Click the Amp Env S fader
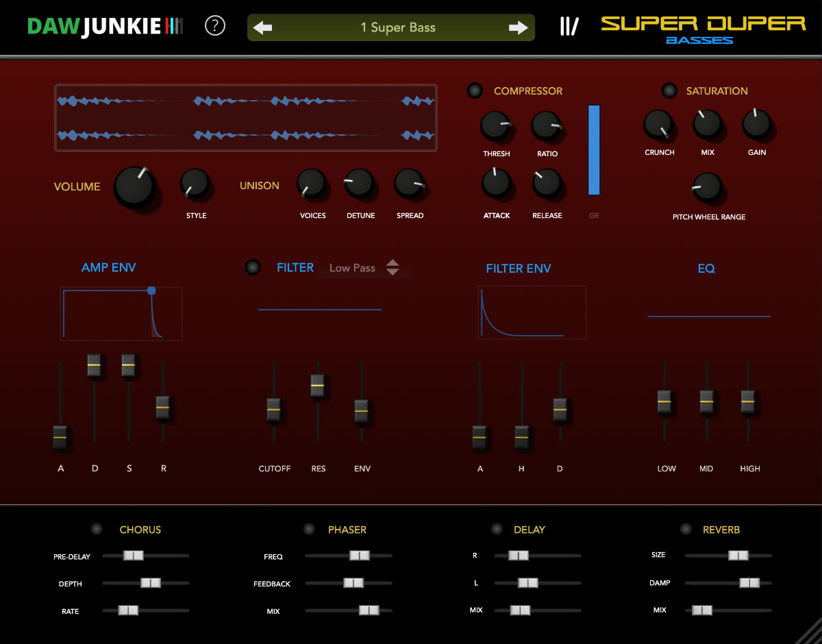 129,366
